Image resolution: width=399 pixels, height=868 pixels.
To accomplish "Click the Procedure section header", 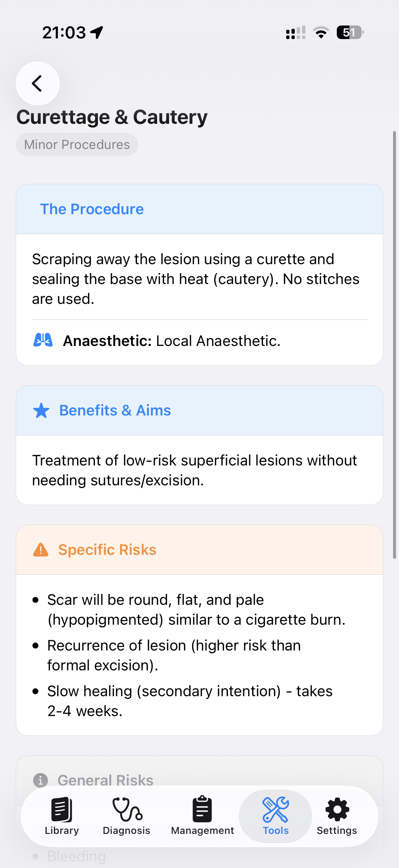I will 92,209.
